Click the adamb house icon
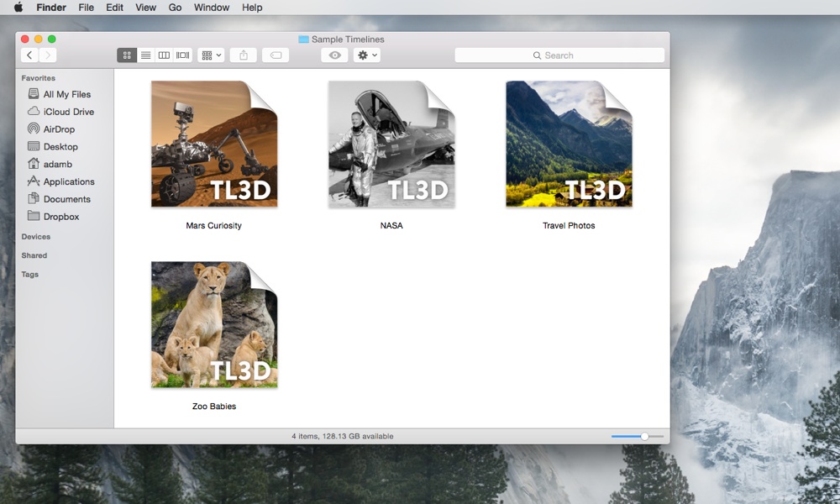 pyautogui.click(x=34, y=163)
